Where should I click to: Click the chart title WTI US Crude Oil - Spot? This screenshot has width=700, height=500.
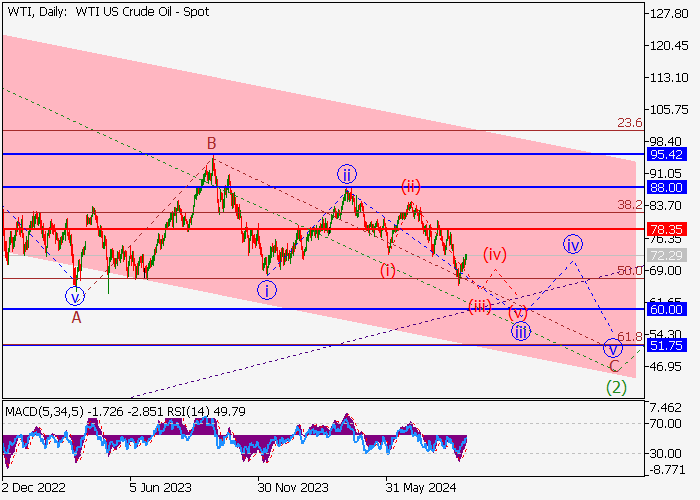(x=142, y=12)
